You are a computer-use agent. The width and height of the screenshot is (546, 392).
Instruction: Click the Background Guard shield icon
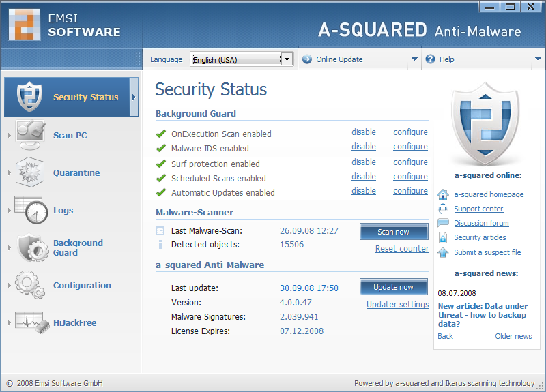[31, 247]
